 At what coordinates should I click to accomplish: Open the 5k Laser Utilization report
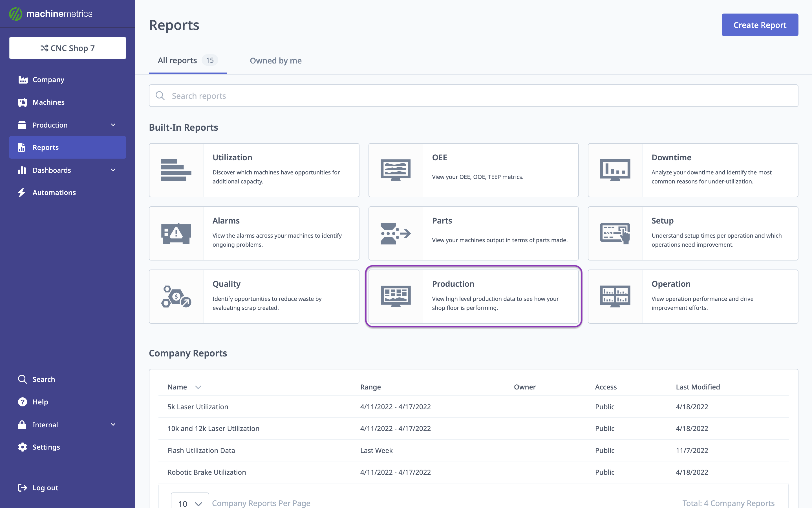[198, 407]
